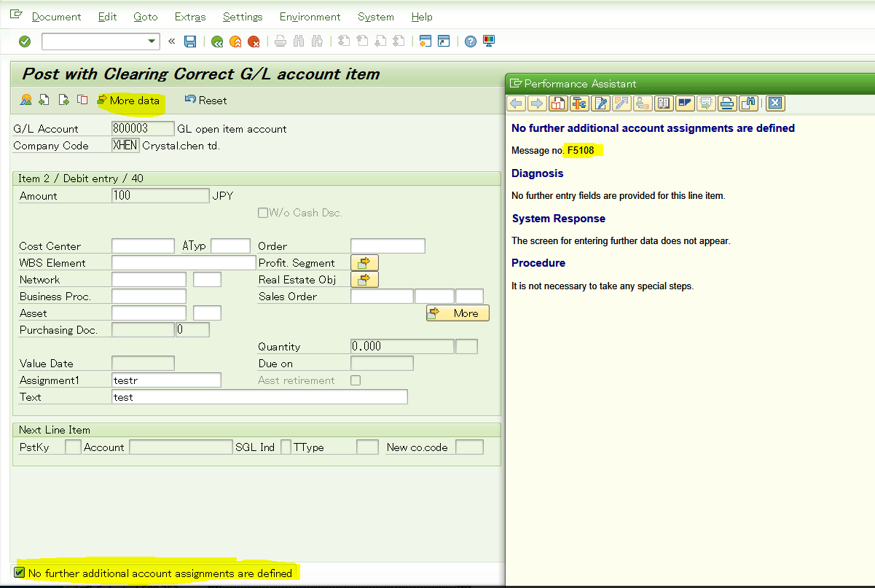The width and height of the screenshot is (875, 588).
Task: Click the Glossary book icon in Performance Assistant
Action: (x=664, y=103)
